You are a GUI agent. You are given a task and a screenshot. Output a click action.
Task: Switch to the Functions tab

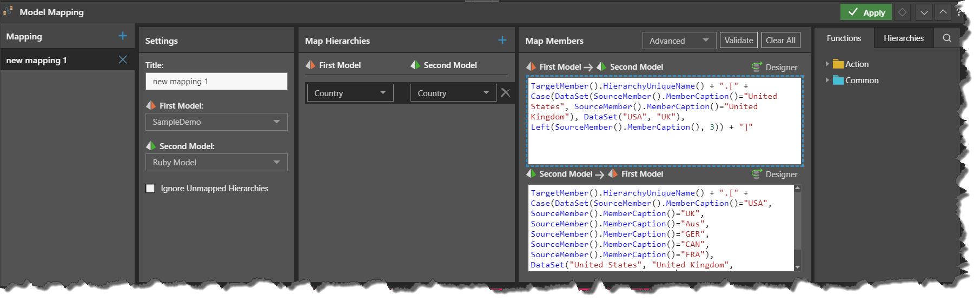point(844,38)
